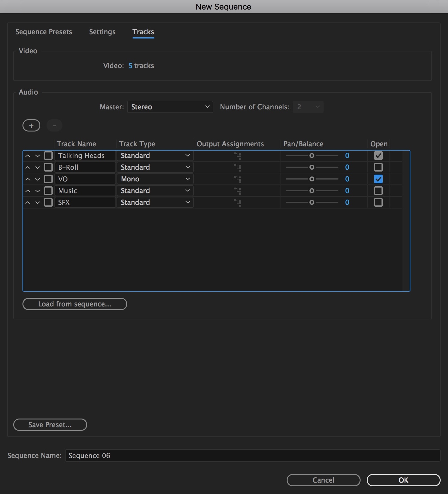Move SFX track down with arrow
Screen dimensions: 448x494
[38, 203]
